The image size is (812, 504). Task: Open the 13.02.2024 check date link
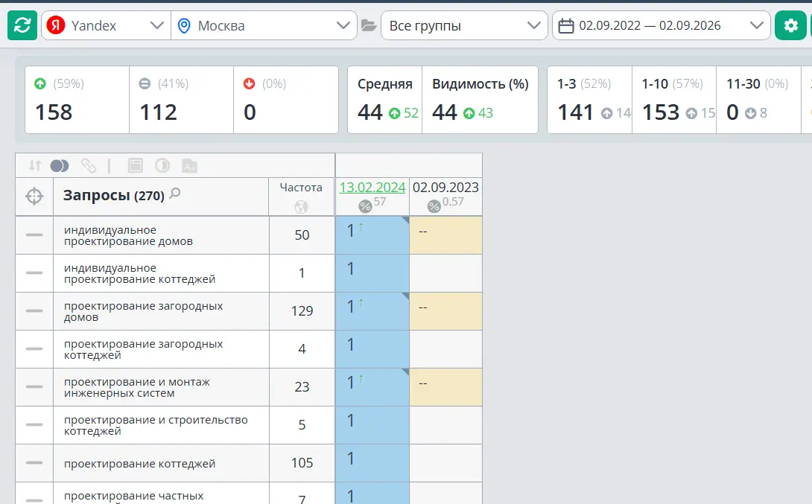click(372, 188)
